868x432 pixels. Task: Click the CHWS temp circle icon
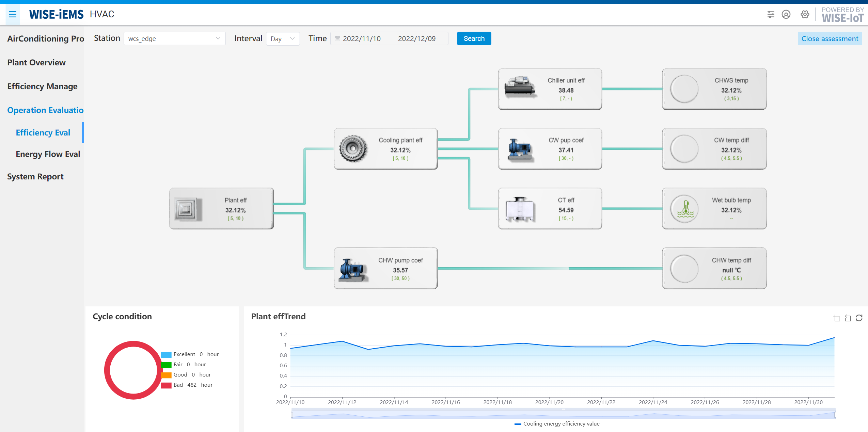[684, 89]
